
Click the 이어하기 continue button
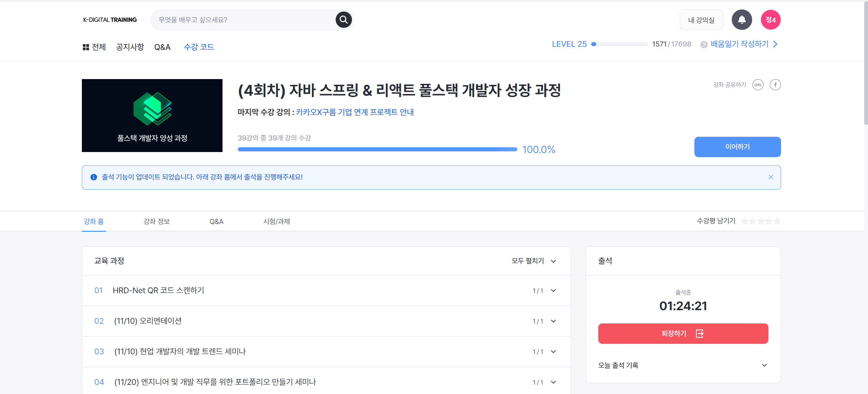pyautogui.click(x=737, y=147)
